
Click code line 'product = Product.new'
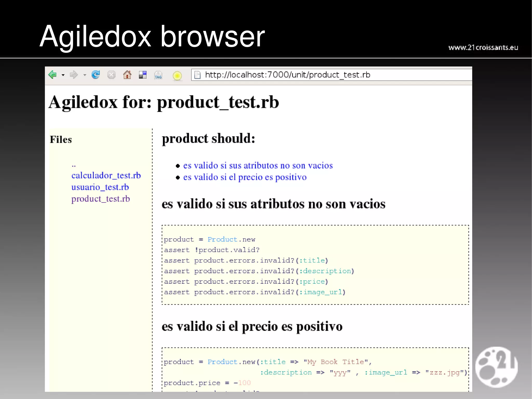[x=209, y=239]
